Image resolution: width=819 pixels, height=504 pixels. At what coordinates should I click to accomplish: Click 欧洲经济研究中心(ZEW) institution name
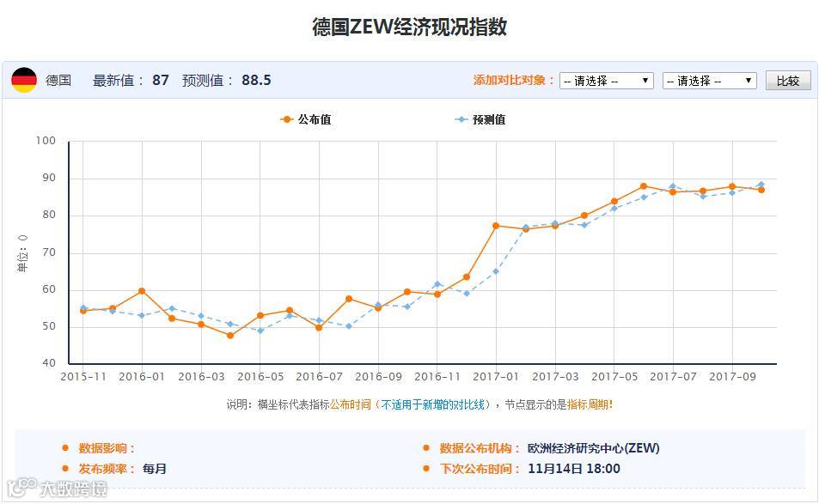click(593, 448)
